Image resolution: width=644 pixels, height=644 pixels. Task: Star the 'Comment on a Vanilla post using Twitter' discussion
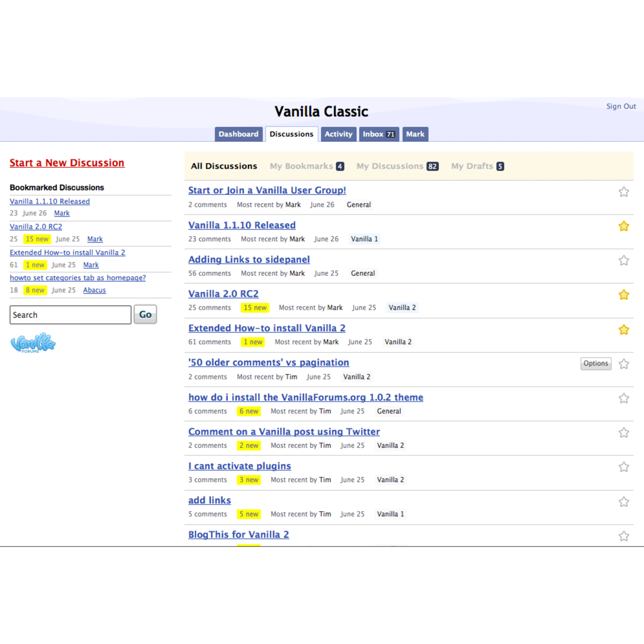[624, 432]
